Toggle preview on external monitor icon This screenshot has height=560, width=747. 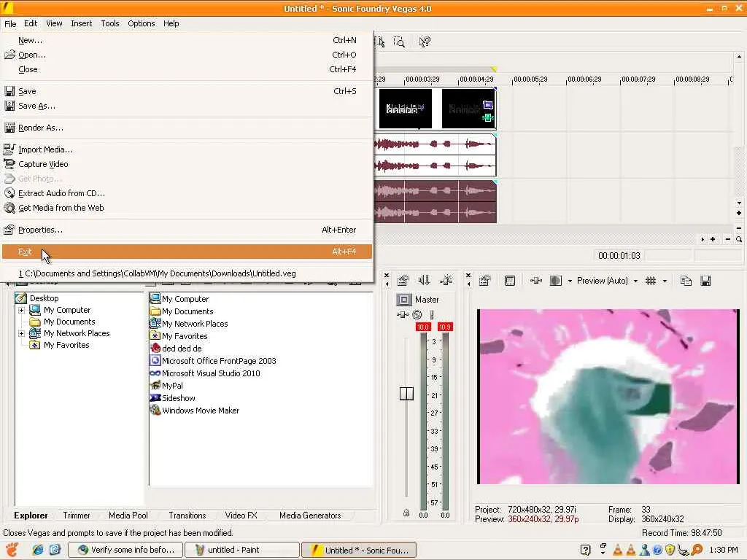[x=510, y=281]
